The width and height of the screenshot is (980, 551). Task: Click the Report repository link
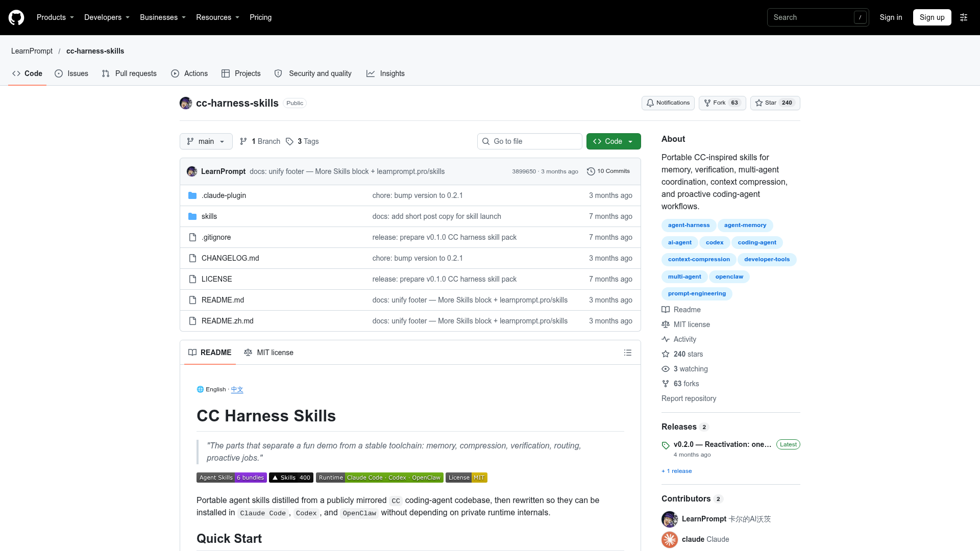coord(689,398)
